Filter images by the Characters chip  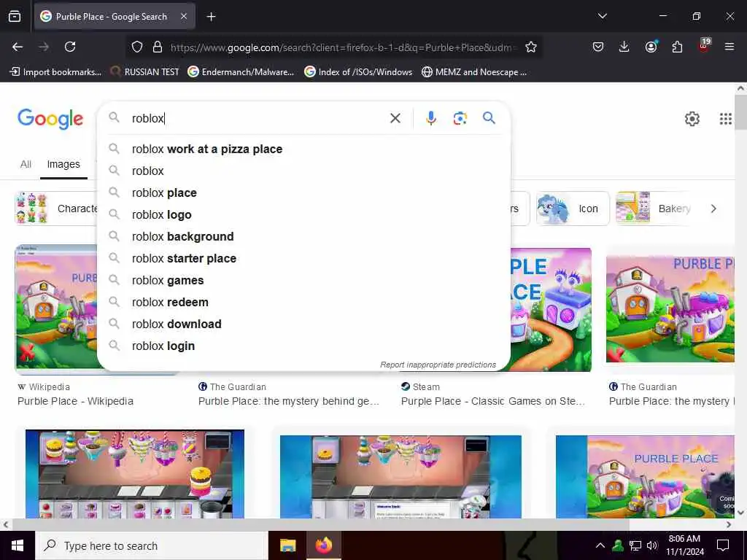pyautogui.click(x=56, y=209)
